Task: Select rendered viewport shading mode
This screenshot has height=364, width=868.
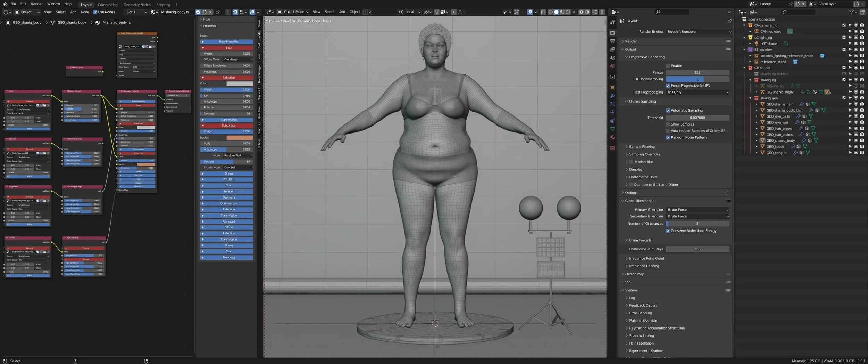Action: coord(568,12)
